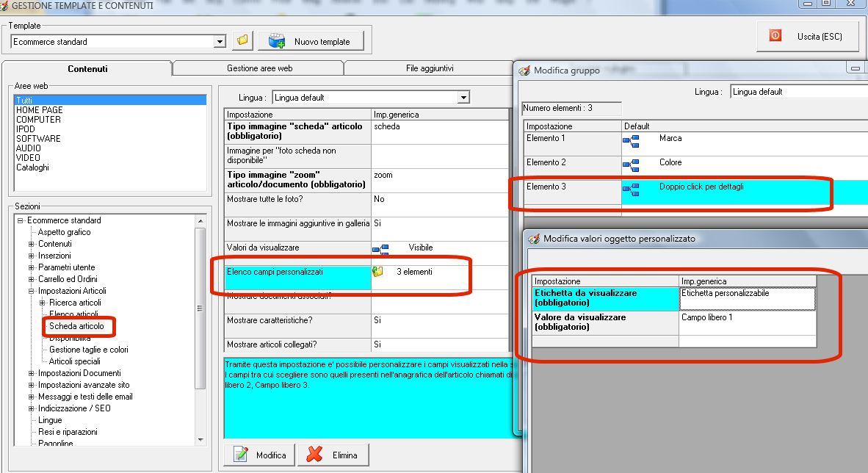Select Gestione taglie e colori tree item
868x473 pixels.
(x=89, y=350)
